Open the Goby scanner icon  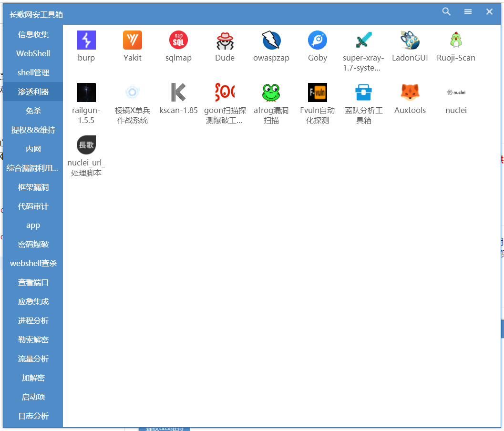point(317,40)
